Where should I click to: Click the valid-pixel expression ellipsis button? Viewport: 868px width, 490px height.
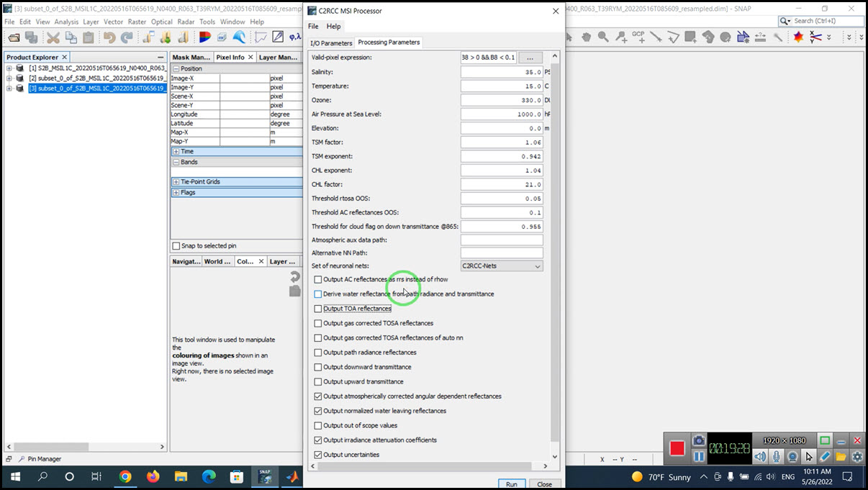pyautogui.click(x=530, y=58)
